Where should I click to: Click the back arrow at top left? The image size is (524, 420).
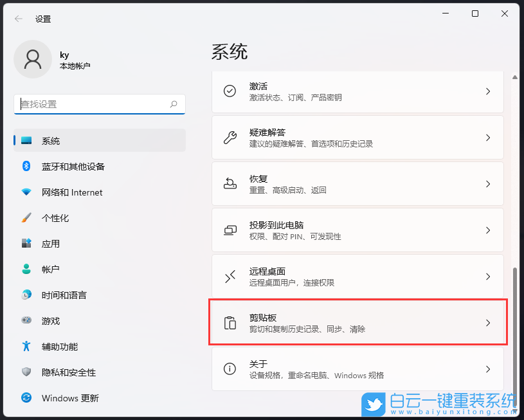(18, 19)
